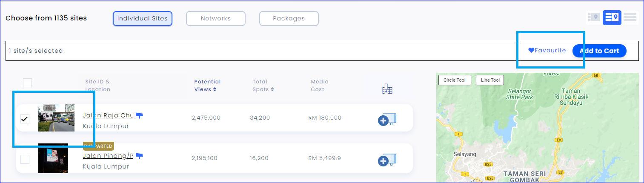Click the building grid column header icon
Screen dimensions: 644x183
coord(387,89)
